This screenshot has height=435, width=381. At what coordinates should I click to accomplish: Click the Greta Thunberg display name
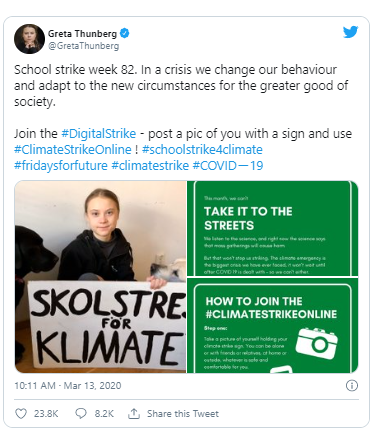[82, 34]
